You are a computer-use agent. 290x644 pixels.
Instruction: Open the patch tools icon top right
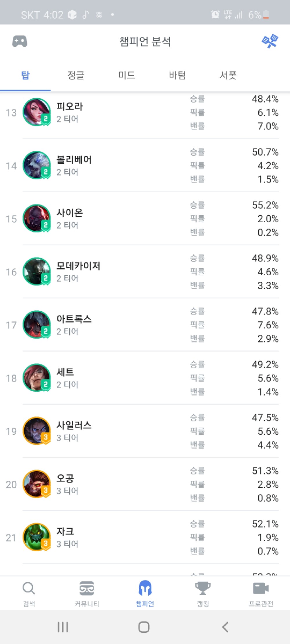[x=270, y=41]
